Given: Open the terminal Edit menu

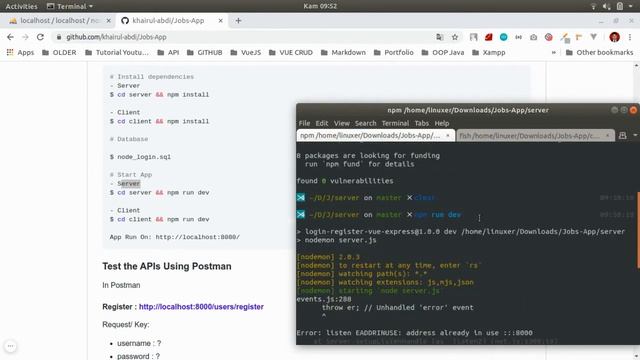Looking at the screenshot, I should [322, 123].
